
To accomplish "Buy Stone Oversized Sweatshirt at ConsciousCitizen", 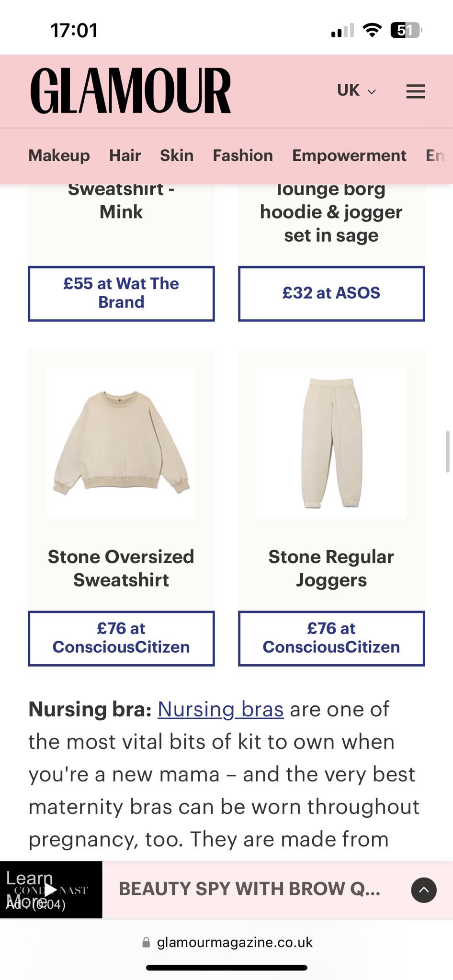I will click(121, 638).
